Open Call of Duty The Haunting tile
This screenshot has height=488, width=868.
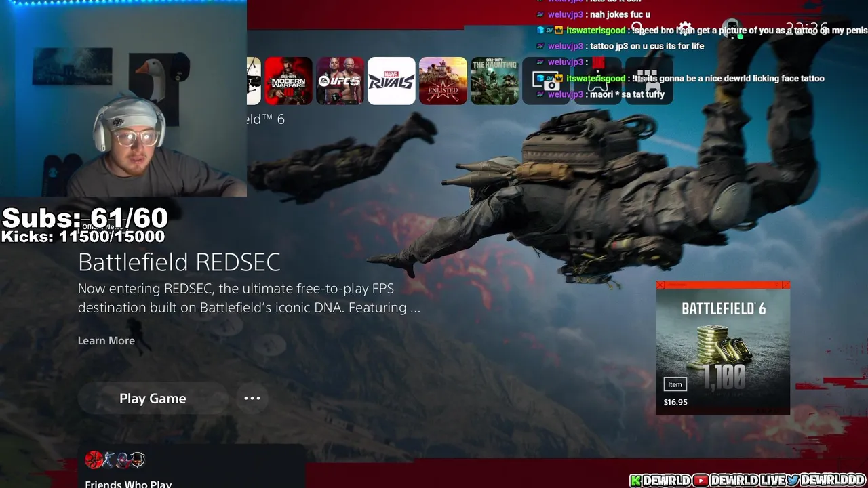(494, 81)
